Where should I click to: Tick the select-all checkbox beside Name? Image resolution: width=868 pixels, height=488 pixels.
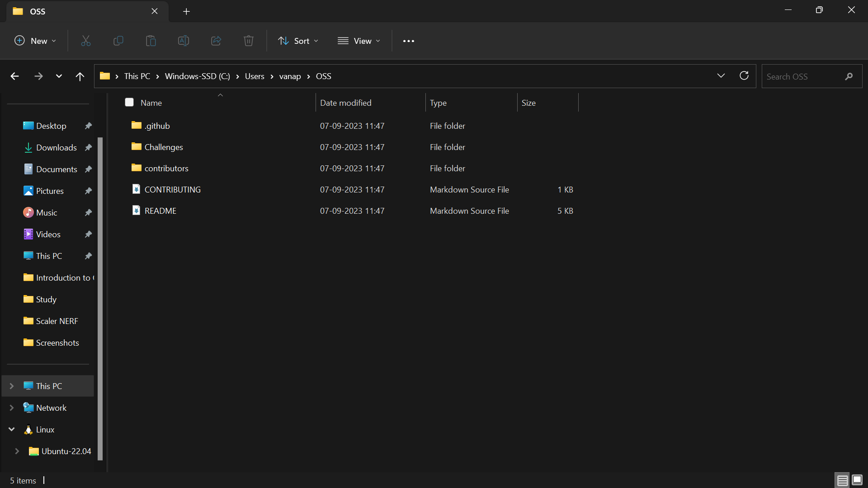tap(129, 103)
